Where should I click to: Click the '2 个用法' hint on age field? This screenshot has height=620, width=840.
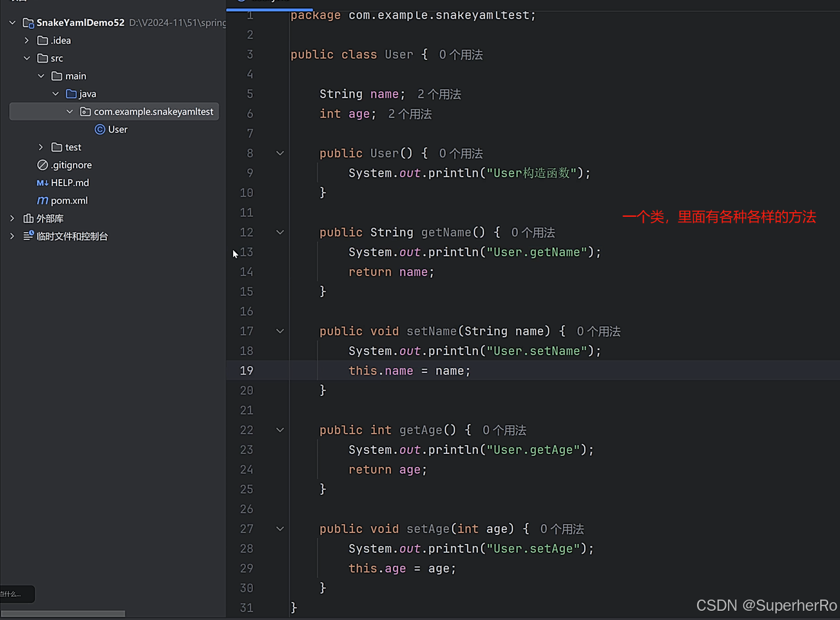pyautogui.click(x=410, y=114)
